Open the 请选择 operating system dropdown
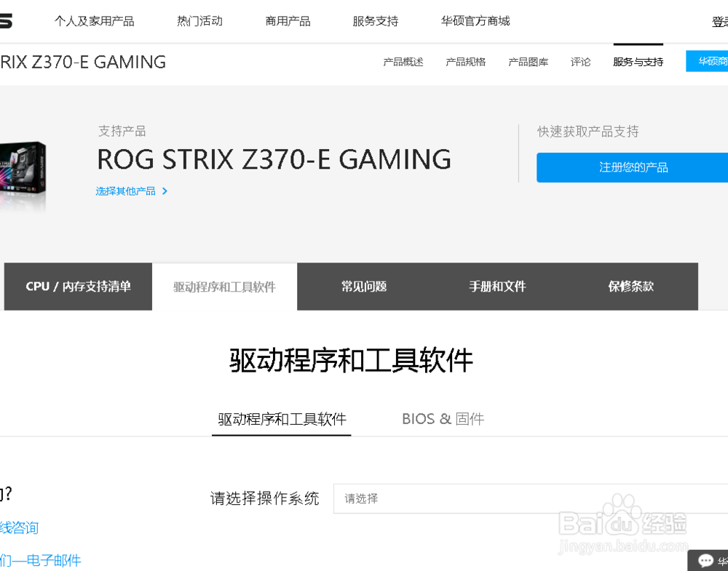 (531, 499)
